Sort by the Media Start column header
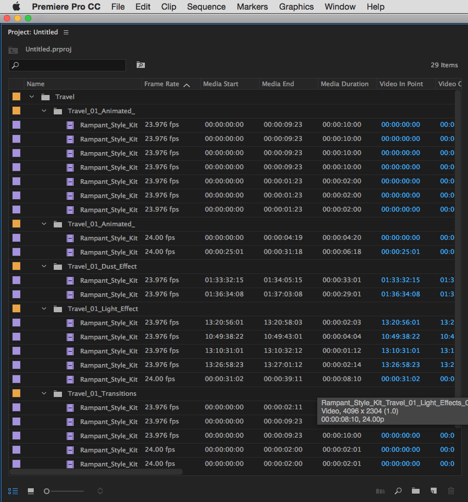The width and height of the screenshot is (468, 502). (221, 84)
